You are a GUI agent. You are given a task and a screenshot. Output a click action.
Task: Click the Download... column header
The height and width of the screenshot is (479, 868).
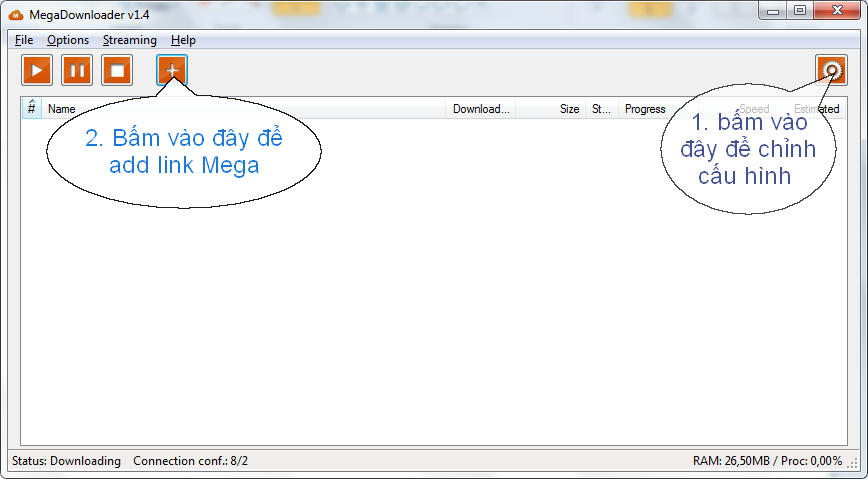click(x=480, y=109)
